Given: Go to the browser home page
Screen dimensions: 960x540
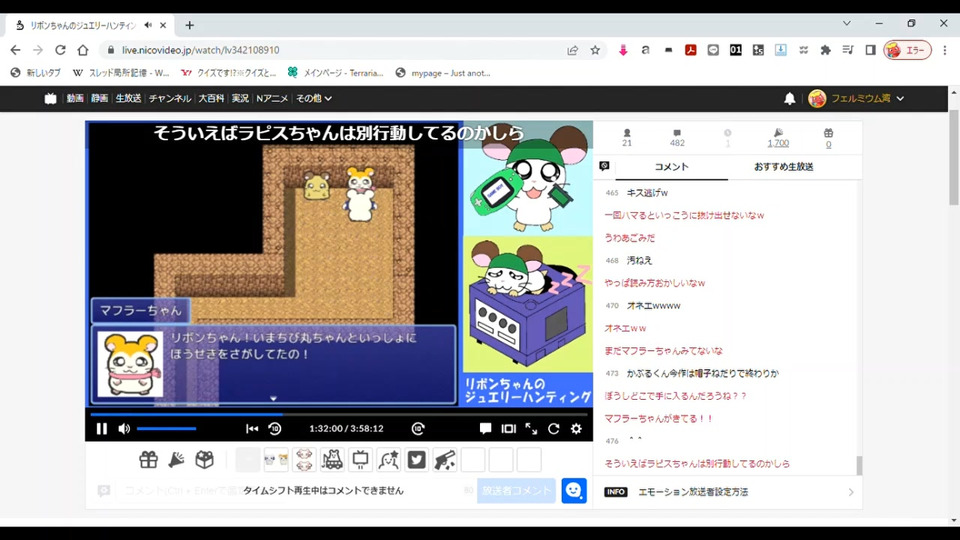Looking at the screenshot, I should (x=83, y=50).
